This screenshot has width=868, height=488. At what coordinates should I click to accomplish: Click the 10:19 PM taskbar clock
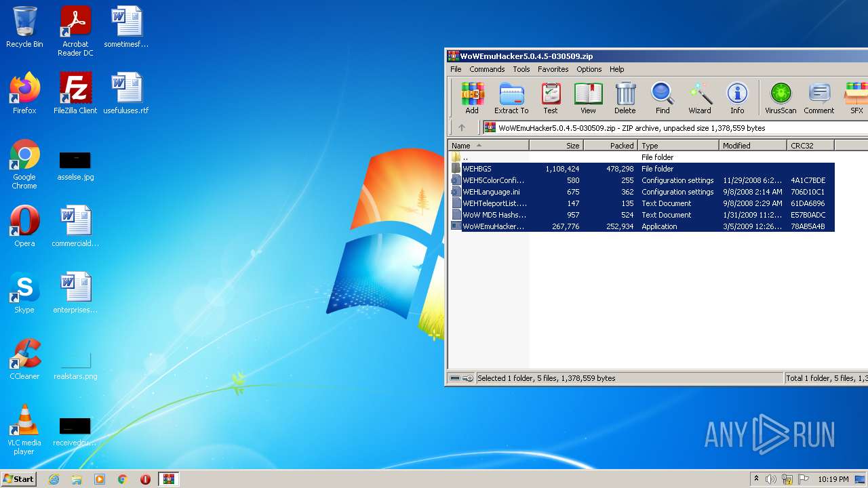coord(833,479)
